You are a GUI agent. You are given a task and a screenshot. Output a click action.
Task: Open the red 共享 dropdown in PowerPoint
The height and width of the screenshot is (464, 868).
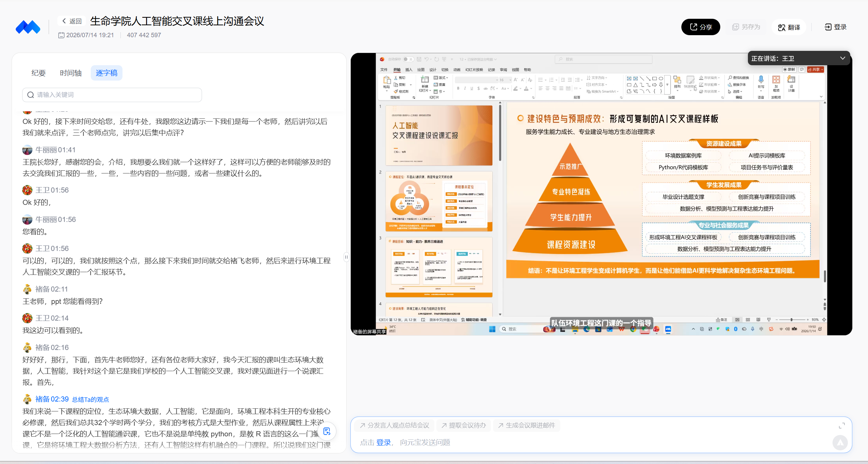[x=815, y=69]
